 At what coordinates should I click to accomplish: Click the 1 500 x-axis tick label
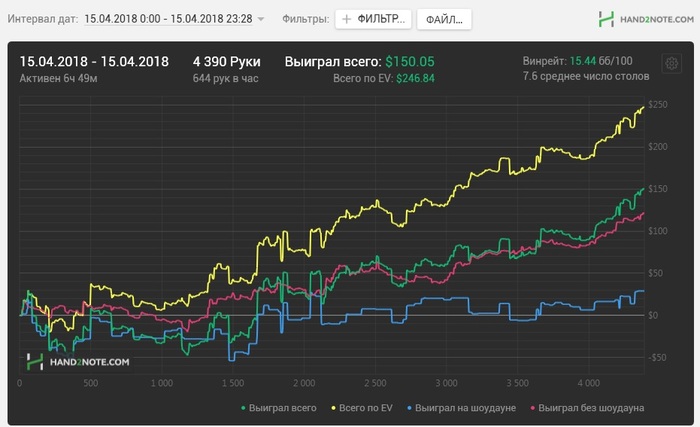point(233,383)
